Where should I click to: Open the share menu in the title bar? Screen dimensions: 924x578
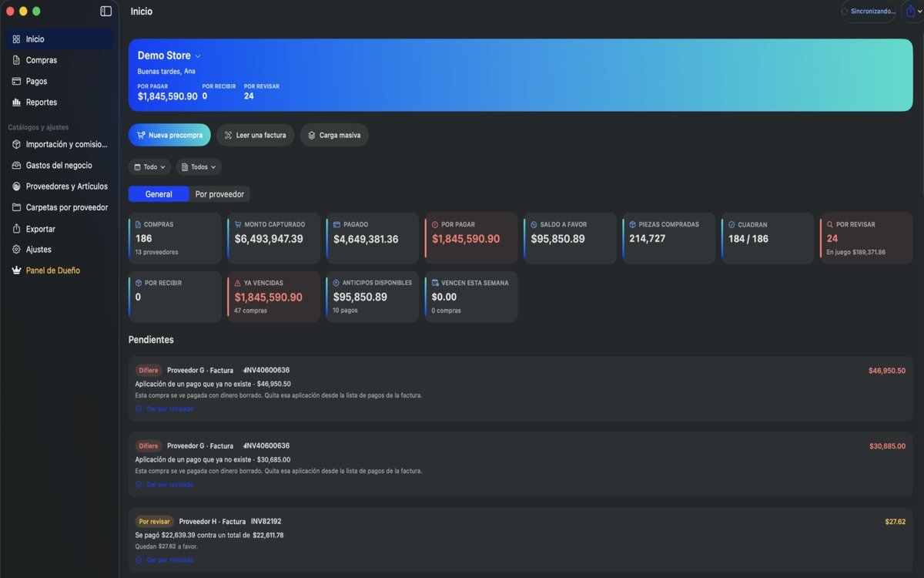point(912,12)
